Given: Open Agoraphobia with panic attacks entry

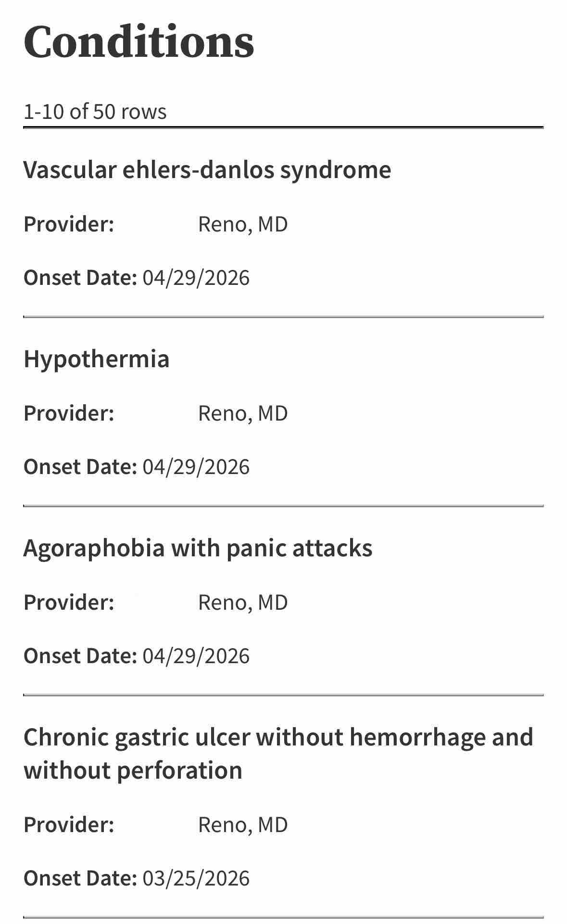Looking at the screenshot, I should point(198,548).
